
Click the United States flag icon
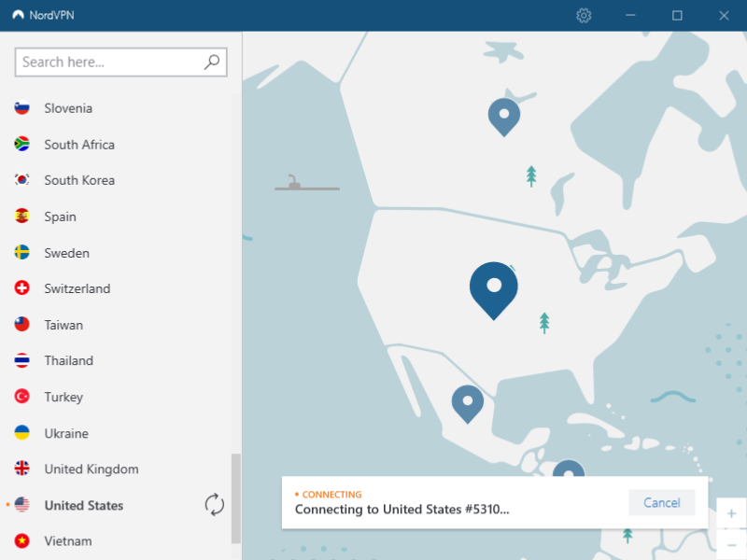[21, 505]
